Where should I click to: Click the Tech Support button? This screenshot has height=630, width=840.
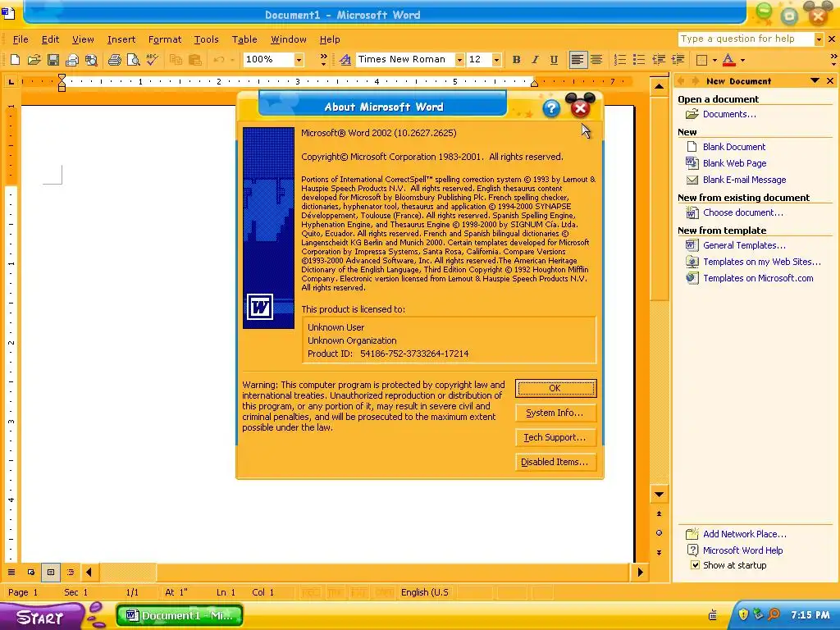tap(555, 438)
